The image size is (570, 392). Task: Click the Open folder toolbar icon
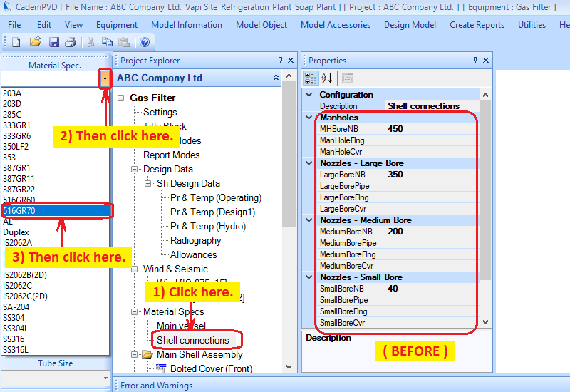click(x=35, y=43)
